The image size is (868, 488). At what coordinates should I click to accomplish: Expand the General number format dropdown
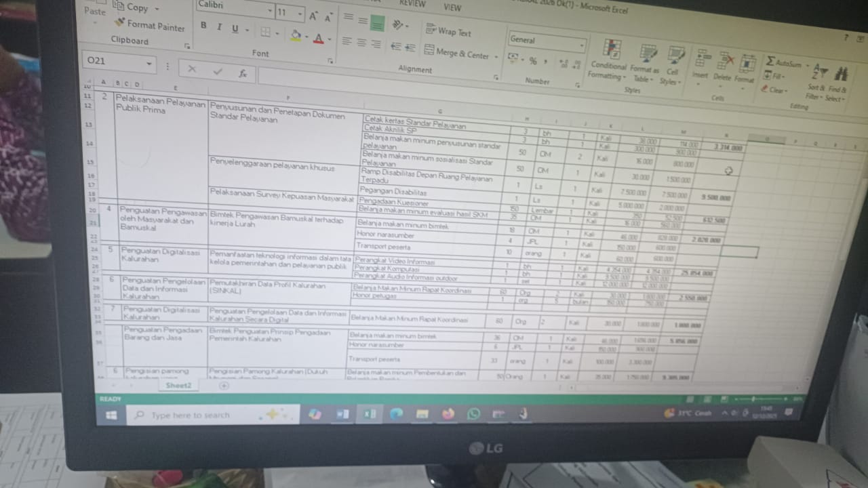[582, 45]
